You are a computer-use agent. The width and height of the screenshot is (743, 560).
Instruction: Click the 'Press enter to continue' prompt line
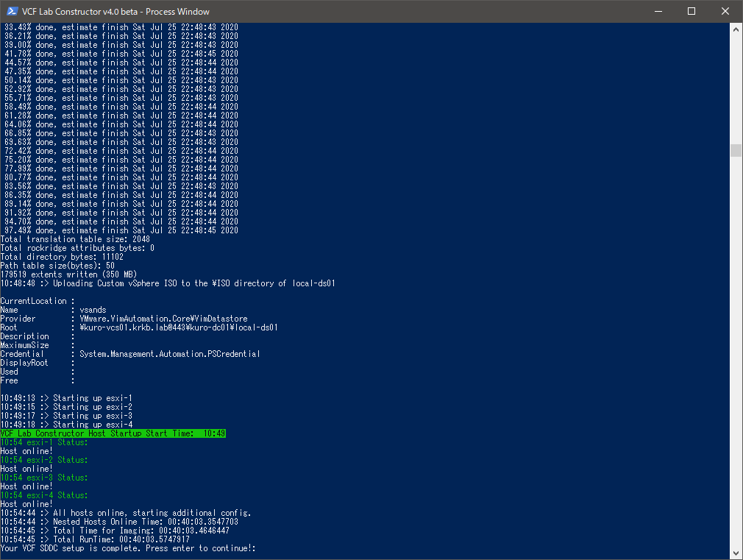[128, 548]
